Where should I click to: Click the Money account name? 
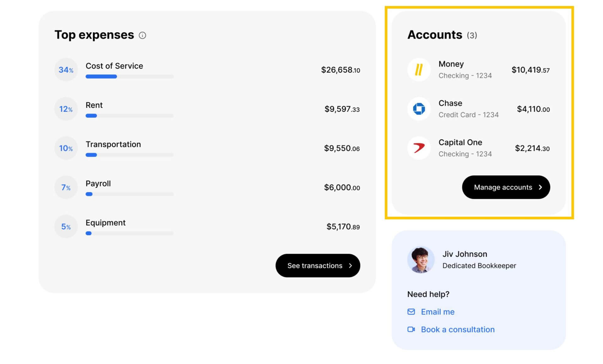(451, 64)
